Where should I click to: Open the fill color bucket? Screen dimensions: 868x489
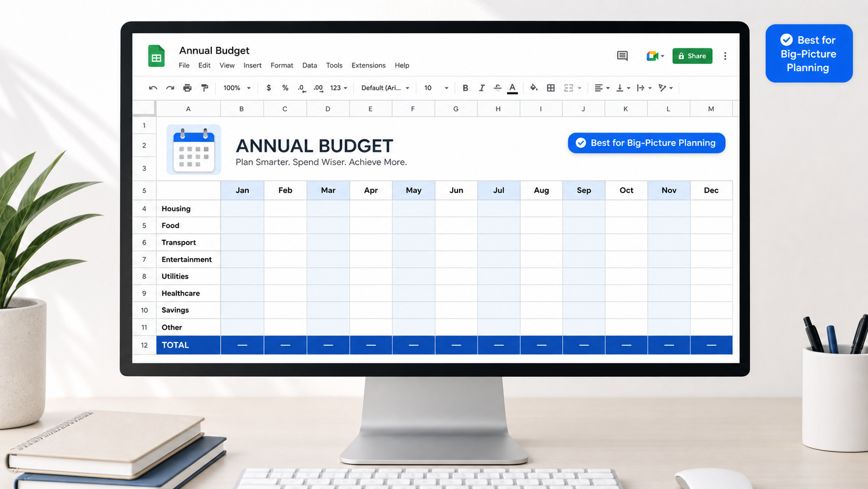click(534, 88)
